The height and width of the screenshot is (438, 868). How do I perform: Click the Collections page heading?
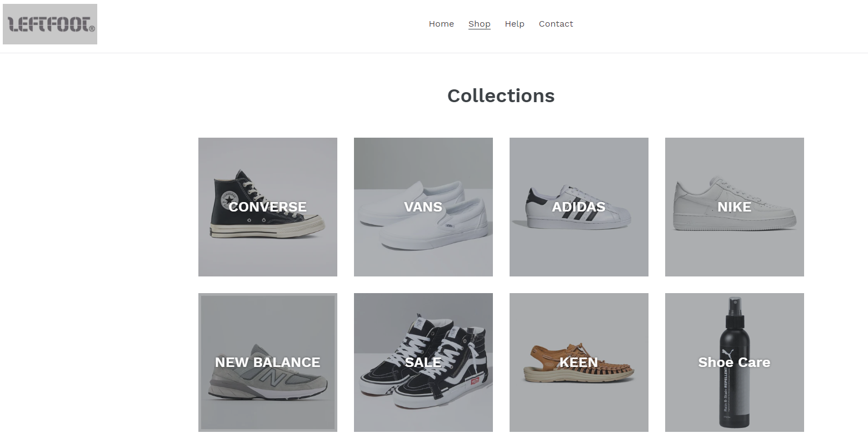tap(501, 95)
